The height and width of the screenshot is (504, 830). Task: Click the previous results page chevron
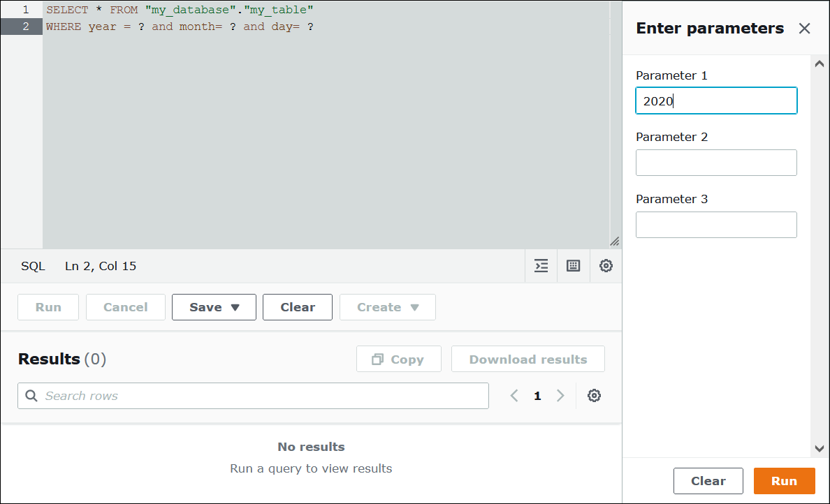coord(514,396)
